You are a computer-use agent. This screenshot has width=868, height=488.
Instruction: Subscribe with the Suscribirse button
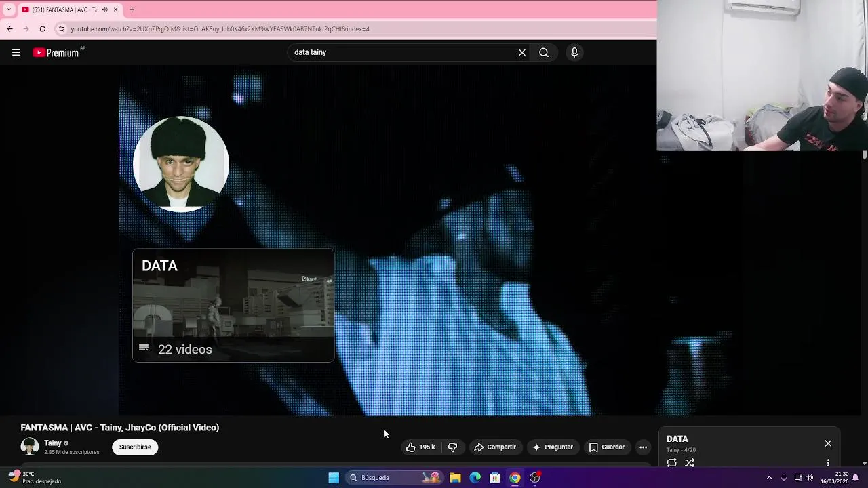(135, 447)
